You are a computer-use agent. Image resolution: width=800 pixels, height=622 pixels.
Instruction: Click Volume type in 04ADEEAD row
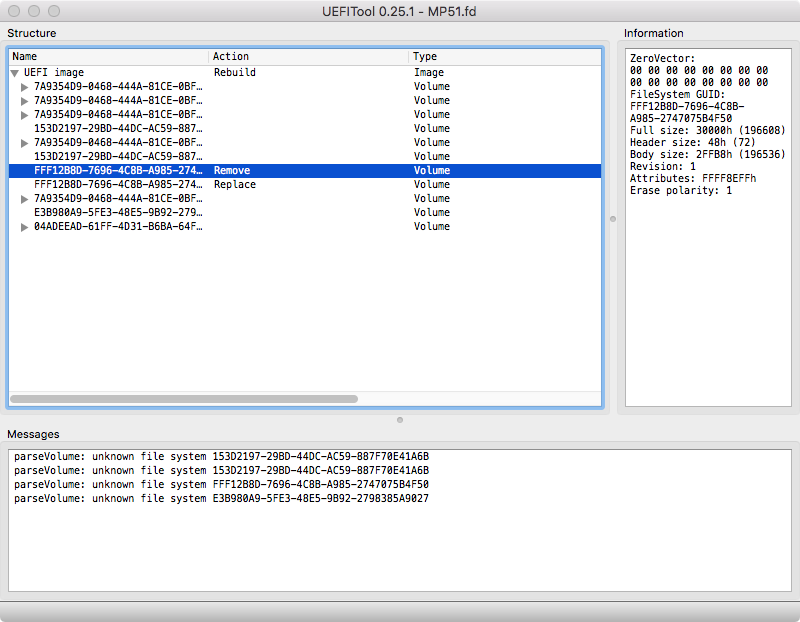pos(432,226)
